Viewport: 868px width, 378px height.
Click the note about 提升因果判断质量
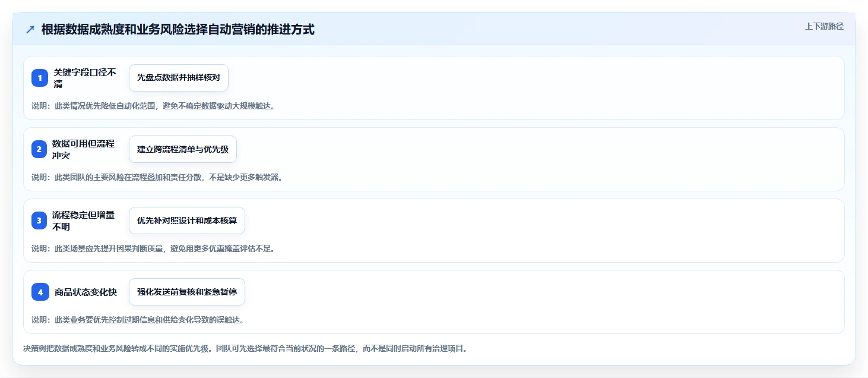pyautogui.click(x=153, y=248)
